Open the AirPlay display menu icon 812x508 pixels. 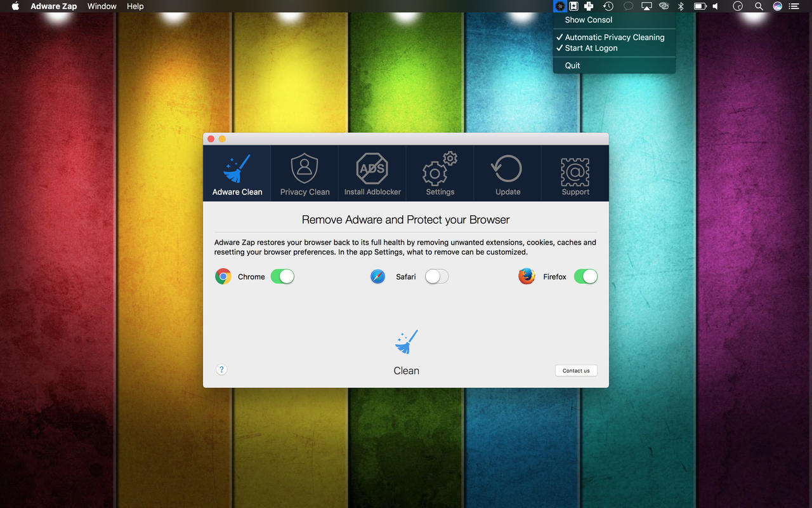tap(646, 6)
